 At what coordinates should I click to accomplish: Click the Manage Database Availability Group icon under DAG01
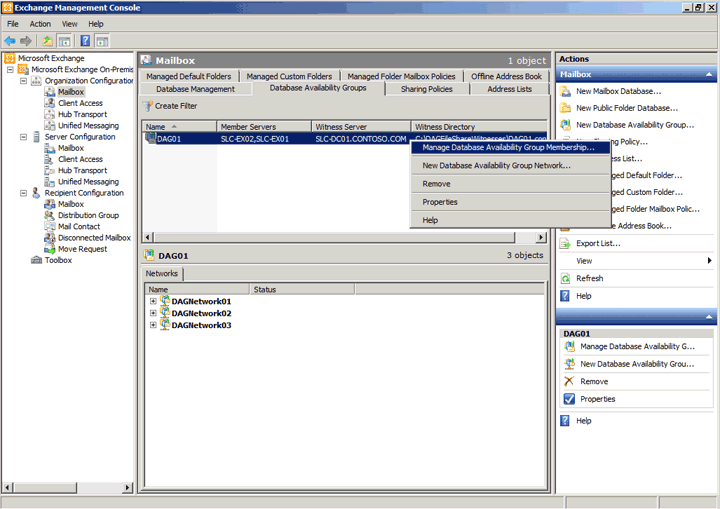click(x=569, y=346)
